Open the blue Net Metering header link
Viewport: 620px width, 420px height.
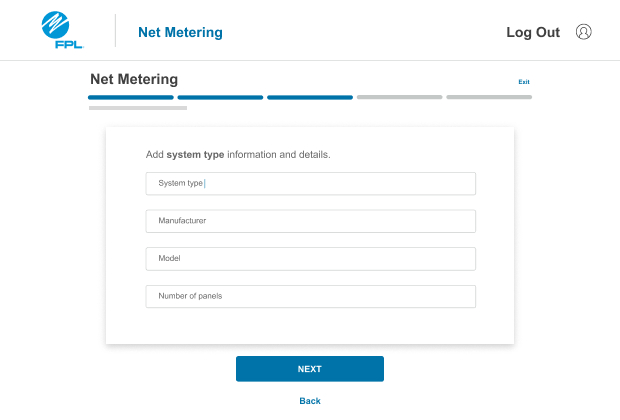tap(180, 32)
